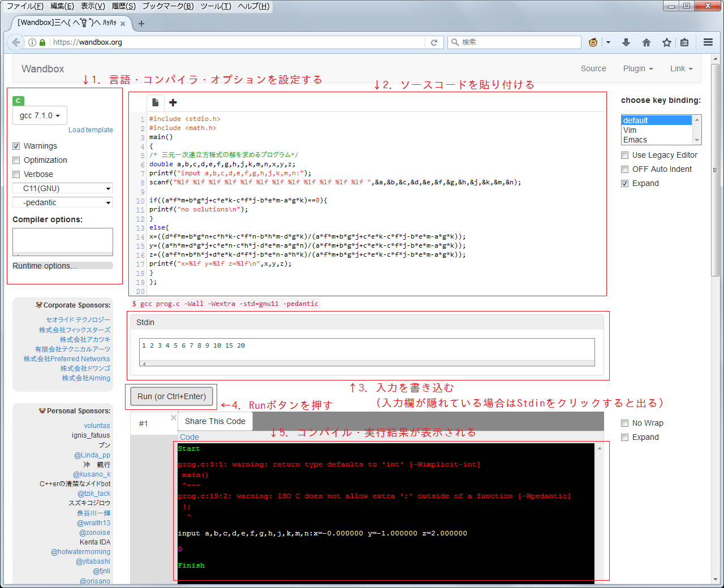
Task: Open the gcc 7.1.0 compiler dropdown
Action: (x=40, y=115)
